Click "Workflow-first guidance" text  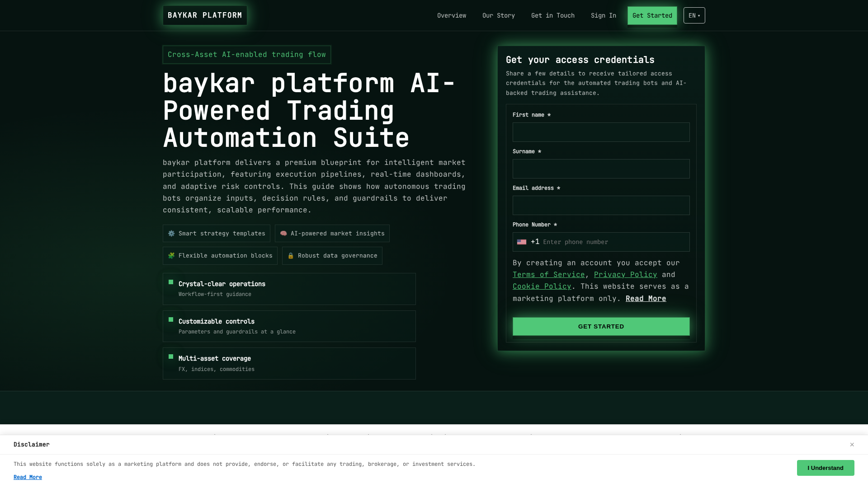(215, 294)
